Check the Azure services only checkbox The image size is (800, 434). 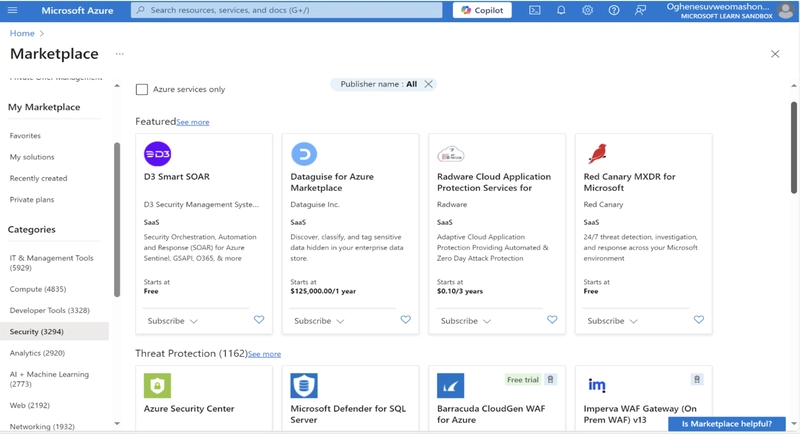142,89
